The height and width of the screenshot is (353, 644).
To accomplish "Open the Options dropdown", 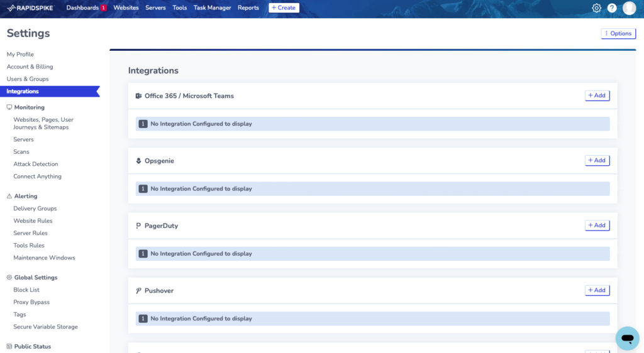I will [618, 34].
